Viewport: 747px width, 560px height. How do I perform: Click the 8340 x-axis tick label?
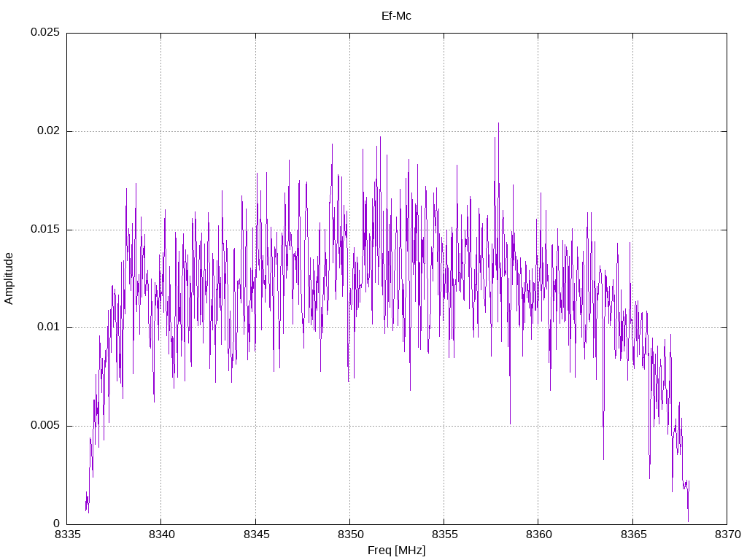click(162, 534)
